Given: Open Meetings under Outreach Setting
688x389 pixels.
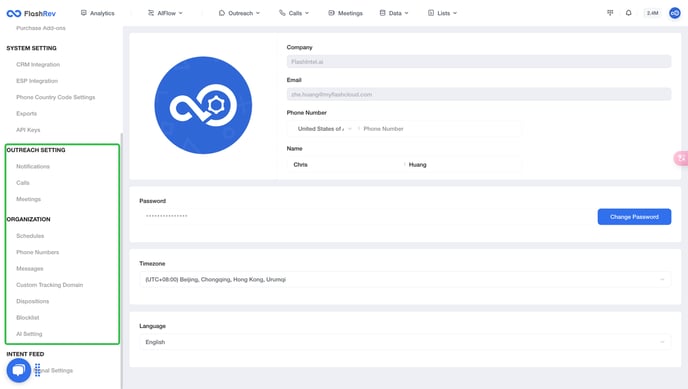Looking at the screenshot, I should [29, 199].
